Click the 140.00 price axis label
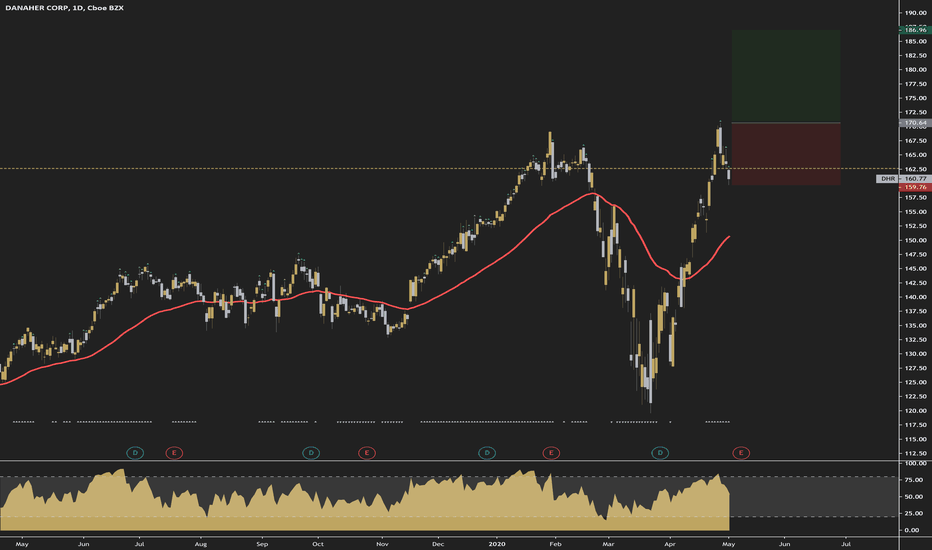932x550 pixels. point(916,297)
